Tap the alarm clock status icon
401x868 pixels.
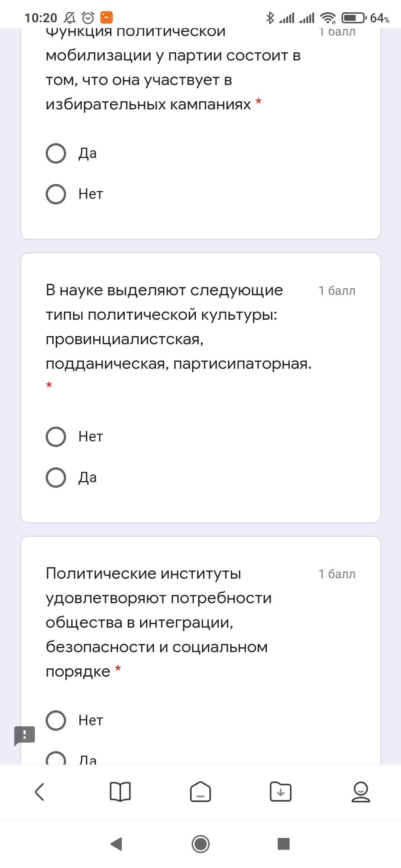coord(88,17)
